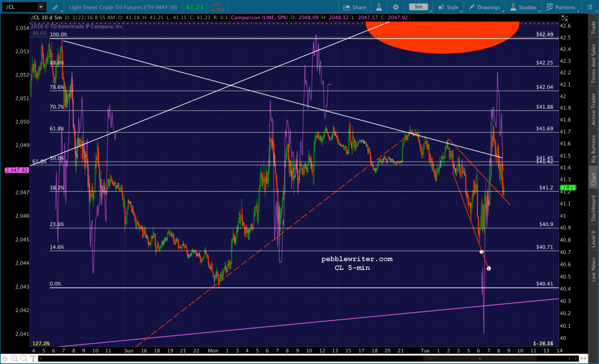Expand the Style dropdown menu
Screen dimensions: 599x364
click(449, 7)
